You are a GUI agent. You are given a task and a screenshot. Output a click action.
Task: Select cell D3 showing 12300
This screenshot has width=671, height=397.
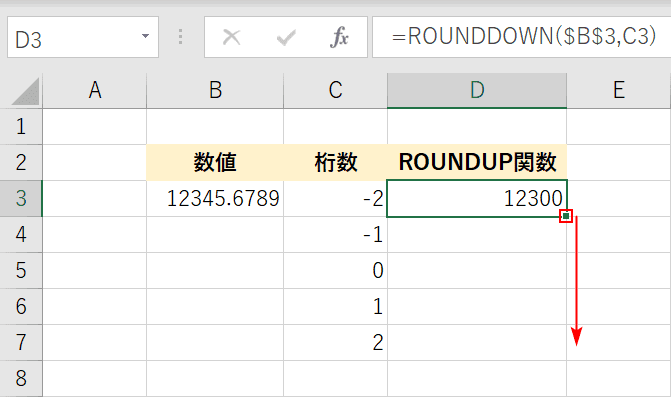point(477,198)
